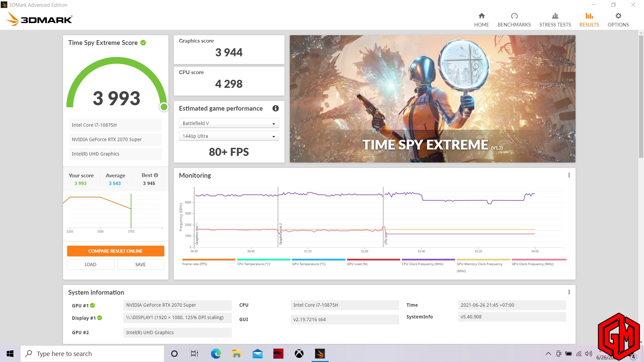Click the green validation checkmark beside Time Spy Extreme Score

(x=143, y=43)
